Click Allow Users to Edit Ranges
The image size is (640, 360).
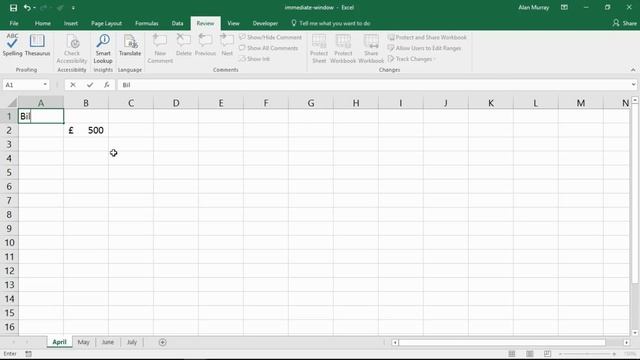[x=424, y=48]
